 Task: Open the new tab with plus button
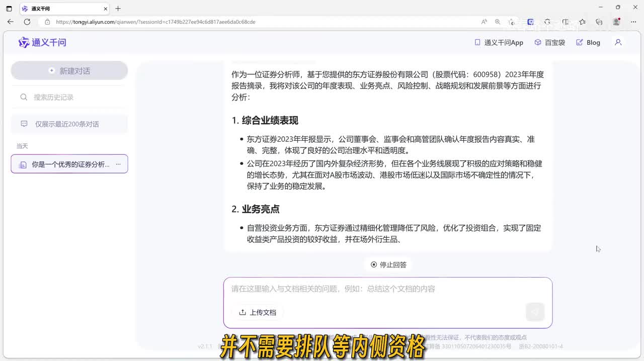(118, 9)
